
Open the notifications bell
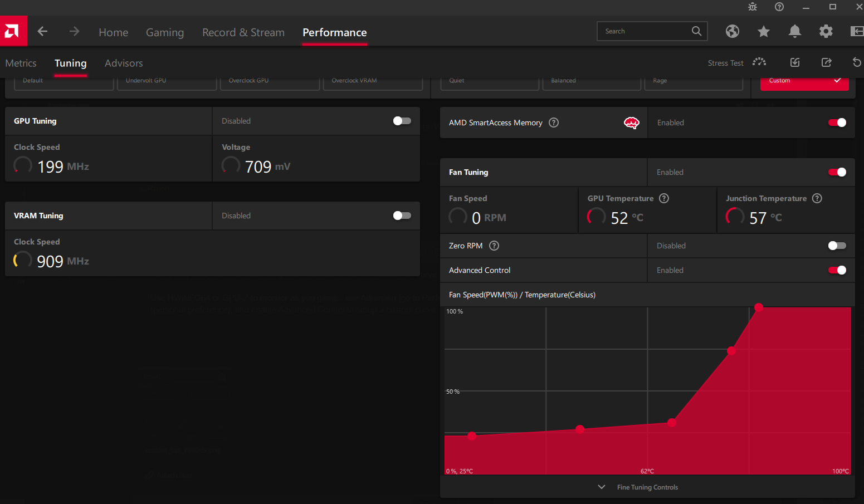coord(794,32)
